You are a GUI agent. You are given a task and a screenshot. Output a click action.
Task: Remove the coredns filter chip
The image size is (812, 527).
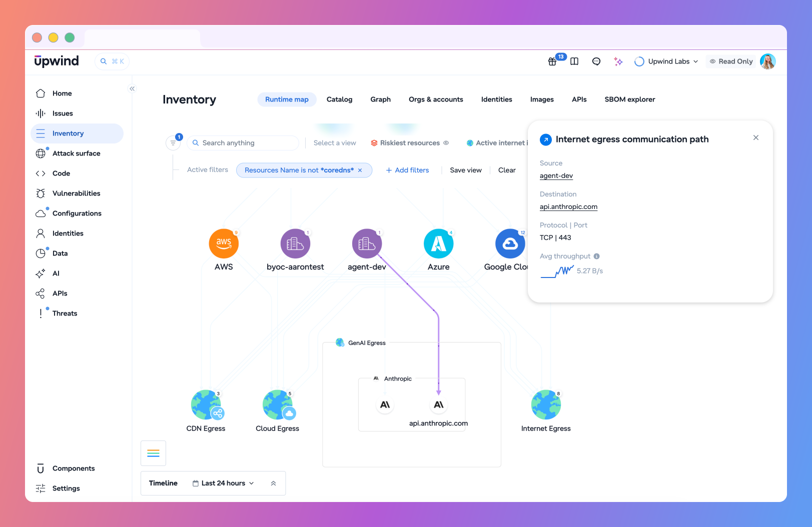point(360,170)
